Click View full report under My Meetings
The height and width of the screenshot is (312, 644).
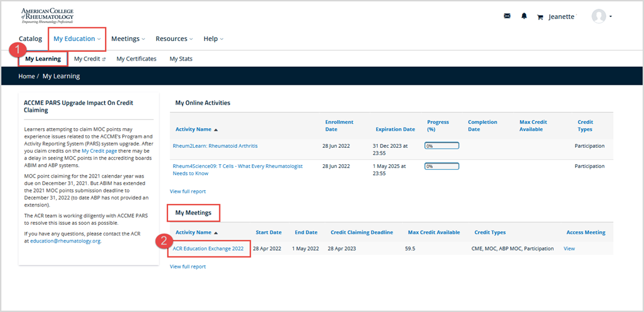pyautogui.click(x=188, y=267)
